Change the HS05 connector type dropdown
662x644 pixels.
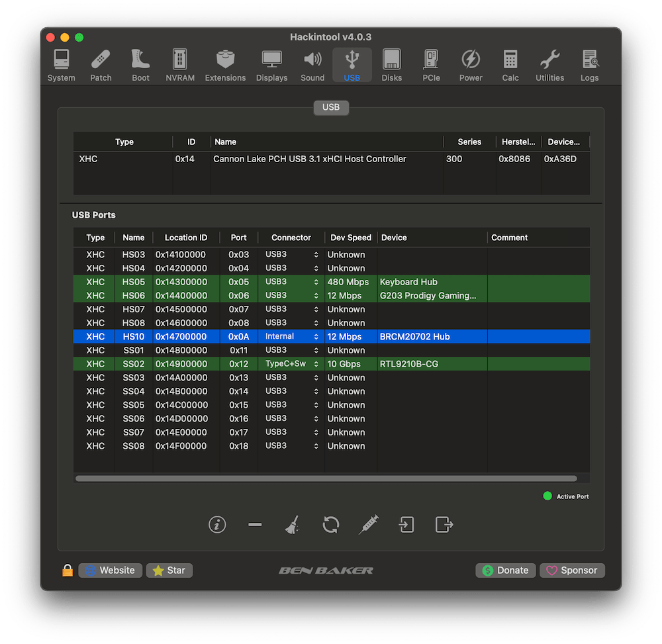click(291, 282)
